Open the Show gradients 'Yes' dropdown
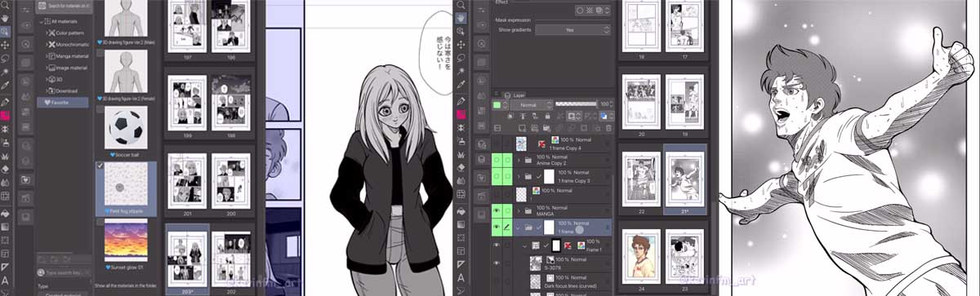The height and width of the screenshot is (296, 980). pyautogui.click(x=573, y=29)
